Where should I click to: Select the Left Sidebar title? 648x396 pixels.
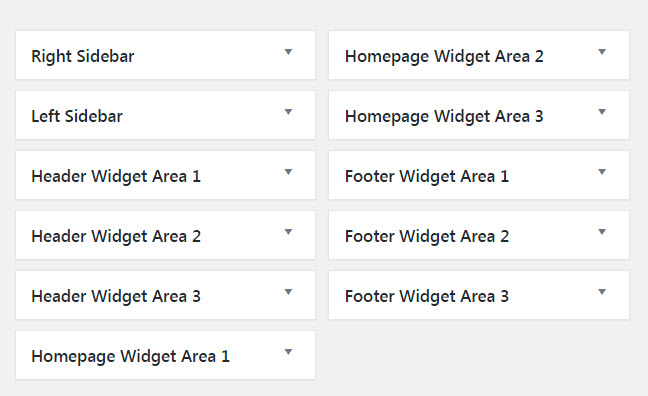(77, 116)
